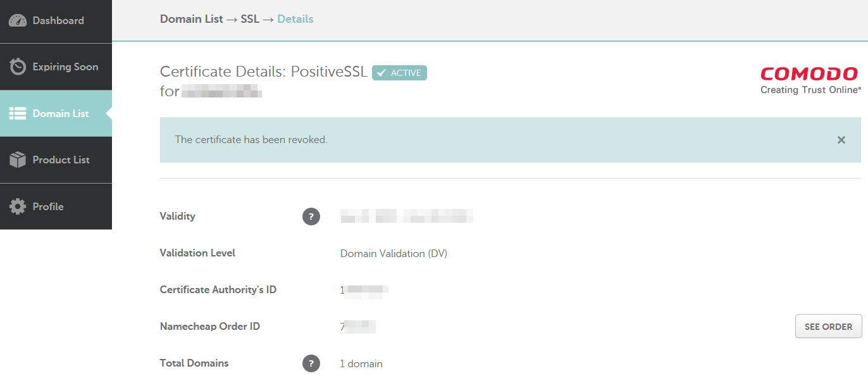Open the Dashboard sidebar menu

(x=56, y=21)
